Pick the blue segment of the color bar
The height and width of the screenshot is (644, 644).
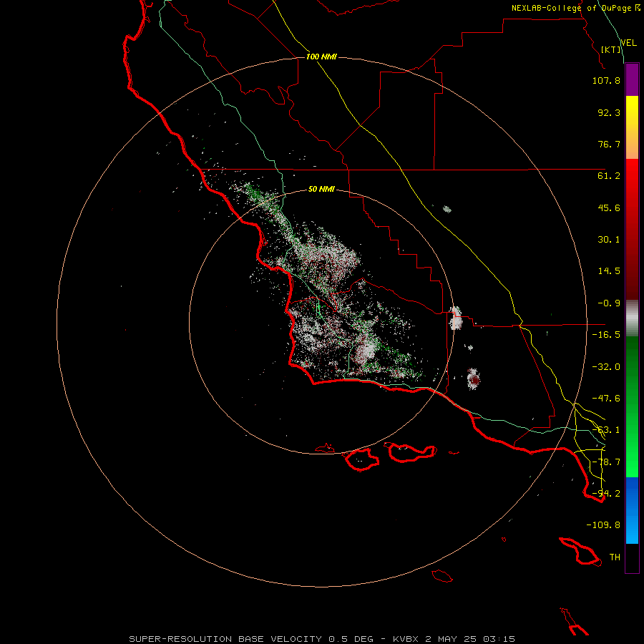(x=632, y=510)
